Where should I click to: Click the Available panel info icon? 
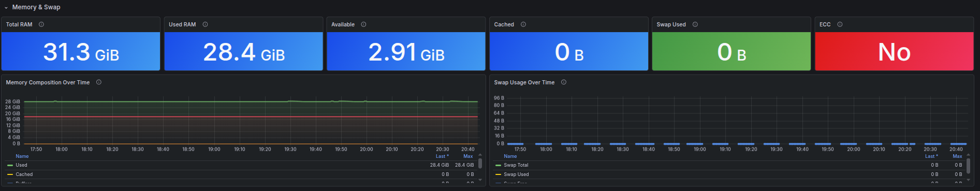pos(363,24)
